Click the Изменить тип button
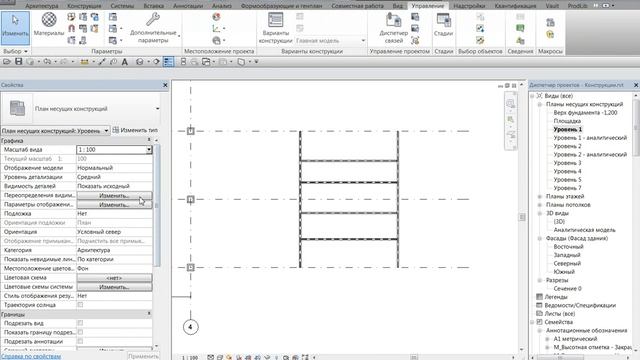Screen dimensions: 640x360 (135, 130)
